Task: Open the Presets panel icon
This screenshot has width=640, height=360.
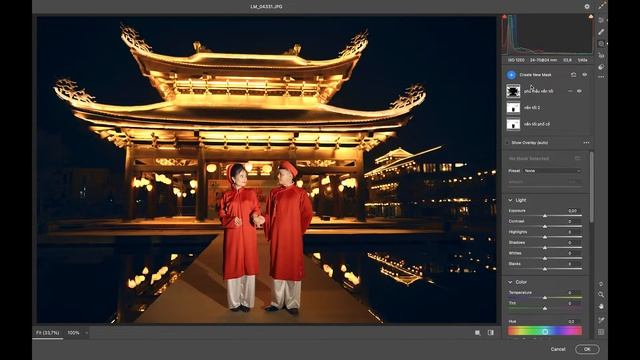Action: point(601,67)
